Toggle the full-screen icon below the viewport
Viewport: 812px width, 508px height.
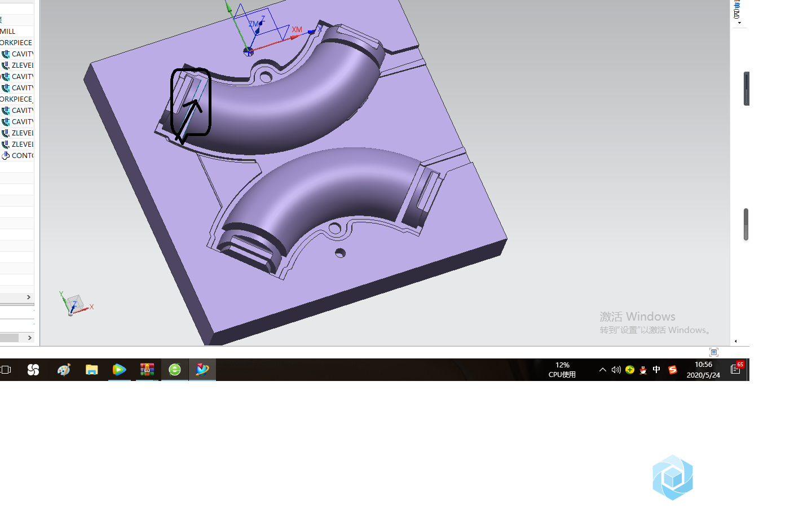coord(714,352)
